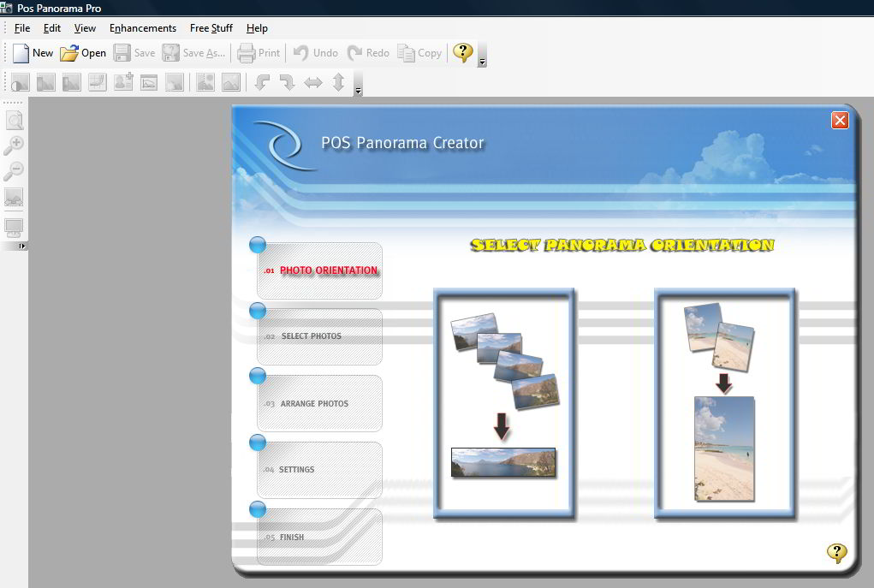Choose the vertical panorama orientation

[x=724, y=404]
